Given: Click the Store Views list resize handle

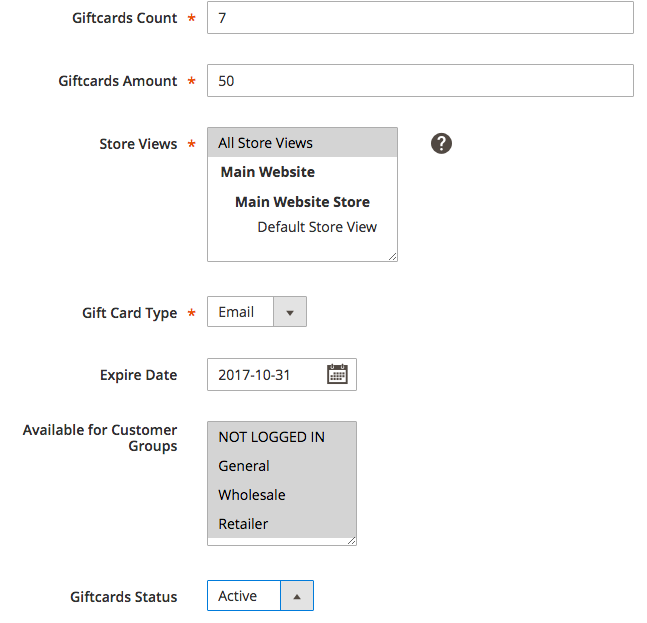Looking at the screenshot, I should (393, 257).
